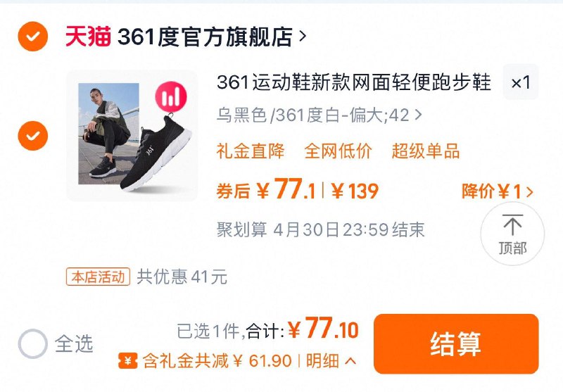Screen dimensions: 563x392
Task: Open product title 361运动鞋新款网面轻便跑步鞋
Action: coord(354,82)
